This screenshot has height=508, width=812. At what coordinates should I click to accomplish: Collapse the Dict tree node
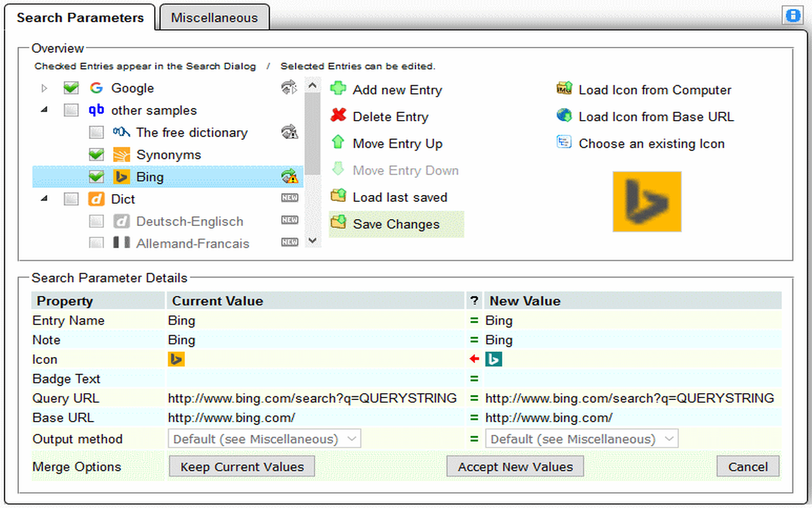[x=44, y=199]
